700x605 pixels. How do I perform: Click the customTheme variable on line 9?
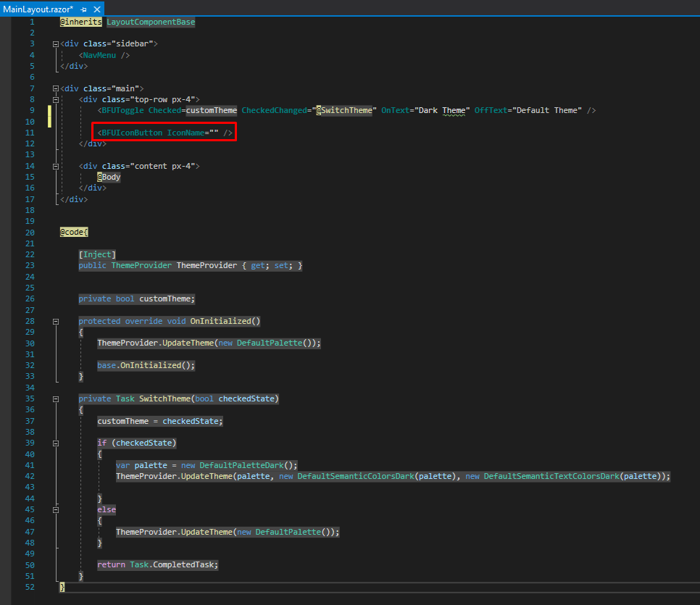point(211,110)
